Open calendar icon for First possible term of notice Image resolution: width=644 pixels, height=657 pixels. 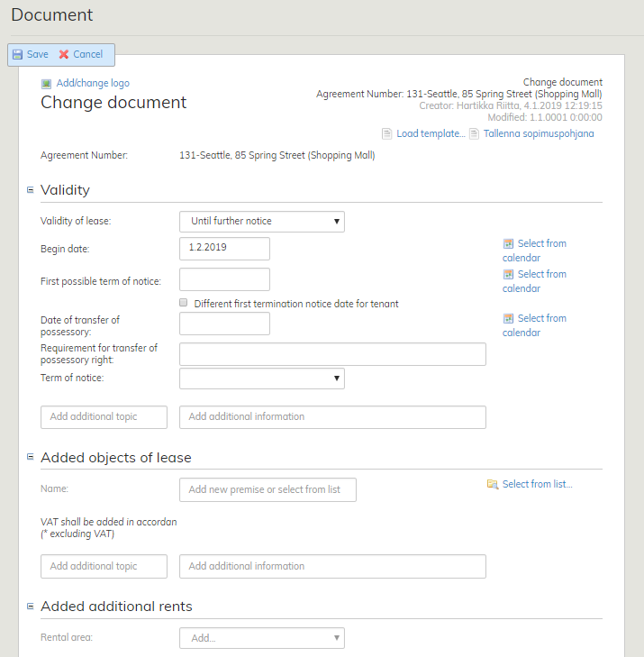click(508, 275)
